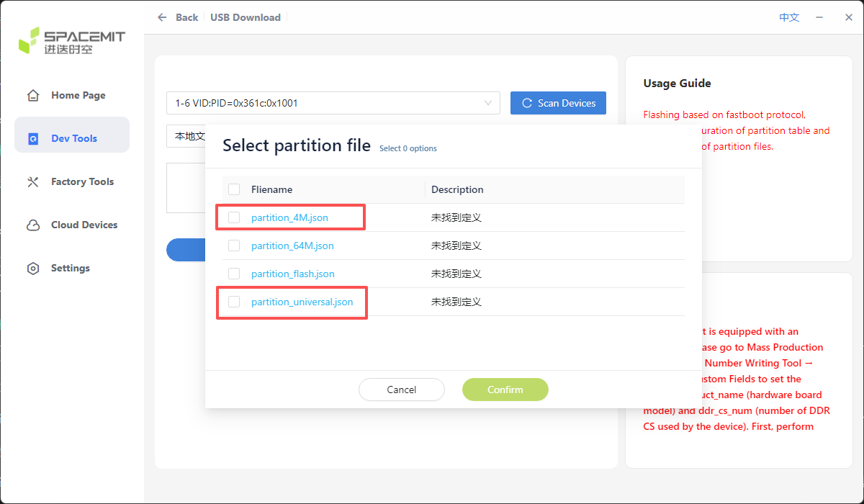Open the Factory Tools menu item
This screenshot has width=864, height=504.
72,181
